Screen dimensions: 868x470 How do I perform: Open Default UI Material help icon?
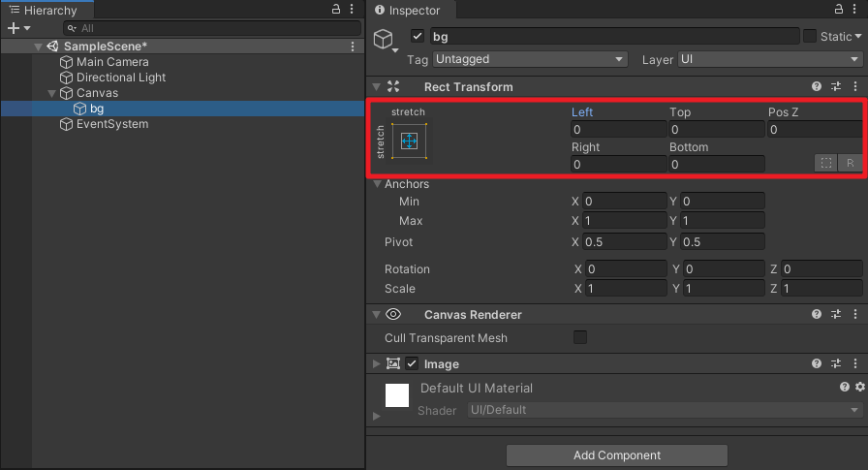pos(844,387)
